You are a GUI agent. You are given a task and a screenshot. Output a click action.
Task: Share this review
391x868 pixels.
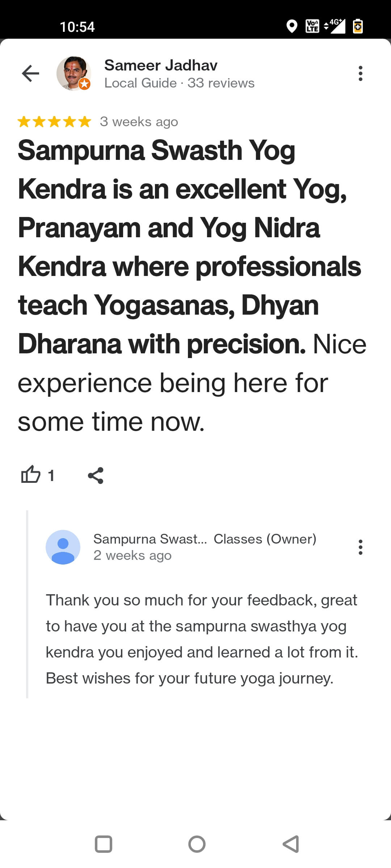96,475
